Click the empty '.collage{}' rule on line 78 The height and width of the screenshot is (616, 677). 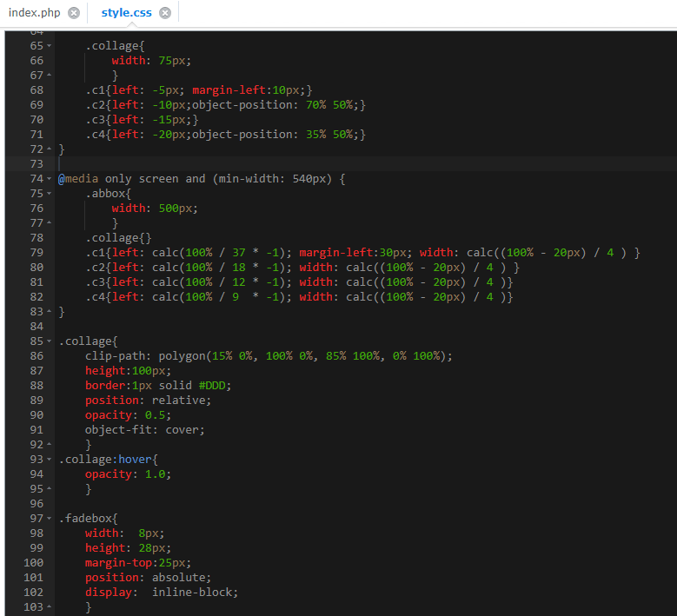[118, 238]
